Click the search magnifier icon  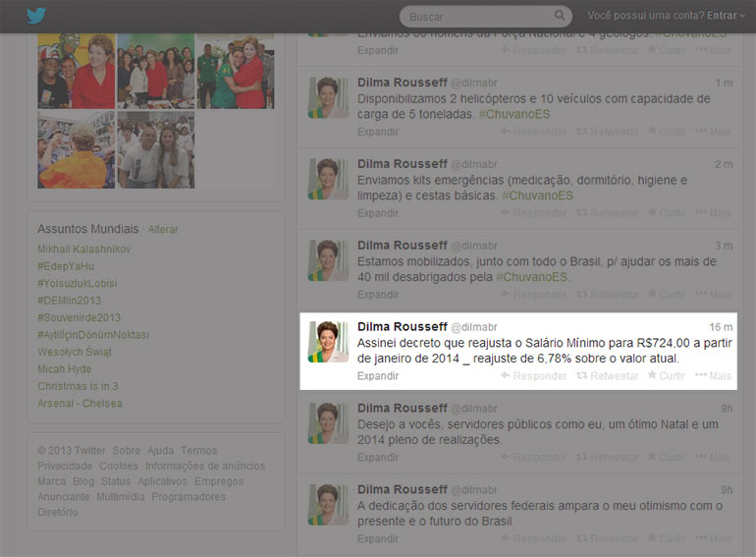click(x=561, y=17)
